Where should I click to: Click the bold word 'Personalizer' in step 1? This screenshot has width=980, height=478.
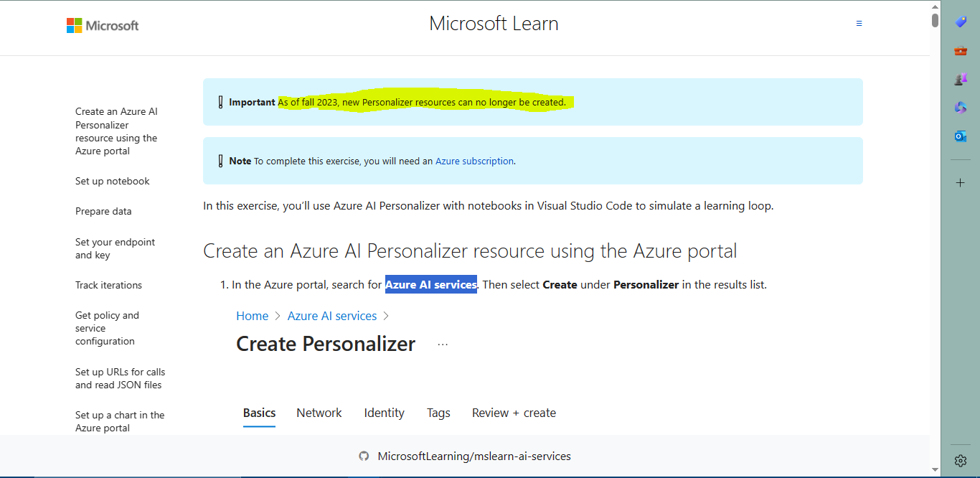pyautogui.click(x=646, y=284)
